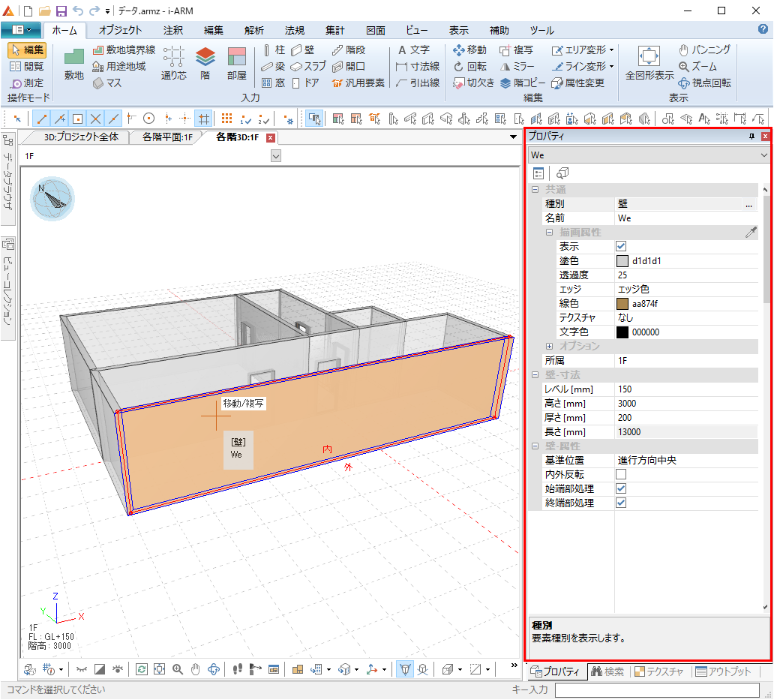Click the 塗色 d1d1d1 color swatch
774x700 pixels.
[x=622, y=261]
